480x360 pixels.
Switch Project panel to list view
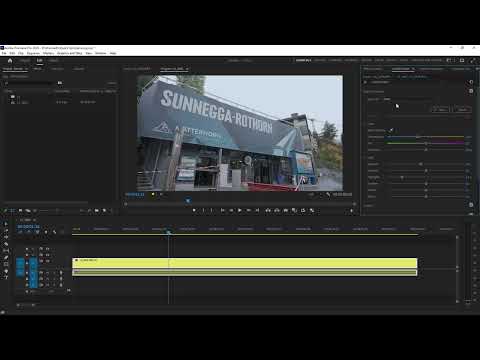pos(12,211)
